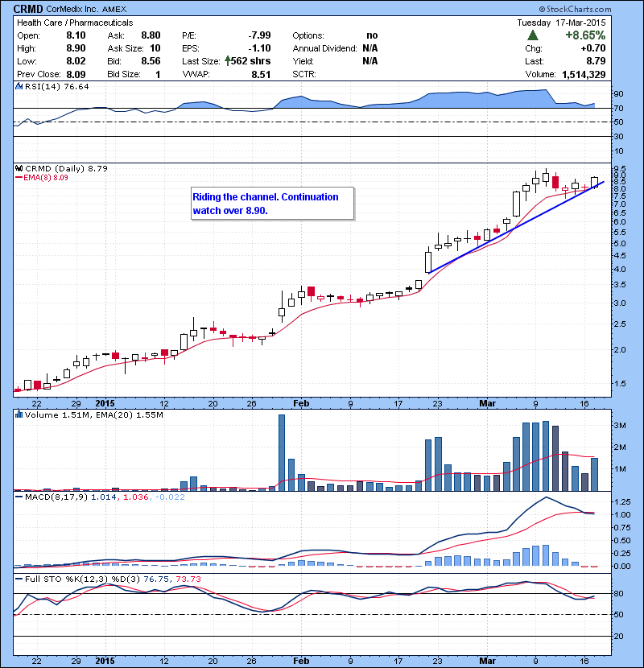Click the candlestick icon beside CRMD (Daily)

point(19,168)
